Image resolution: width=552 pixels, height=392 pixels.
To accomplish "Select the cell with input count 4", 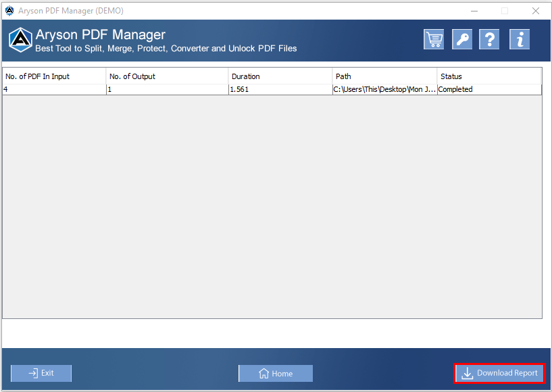I will 54,89.
